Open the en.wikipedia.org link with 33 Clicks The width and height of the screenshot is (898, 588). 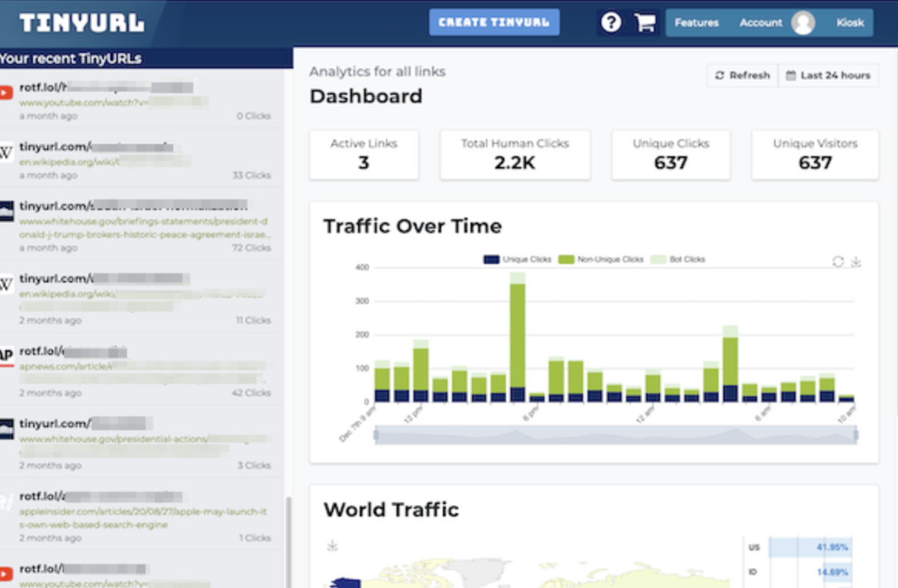[105, 162]
